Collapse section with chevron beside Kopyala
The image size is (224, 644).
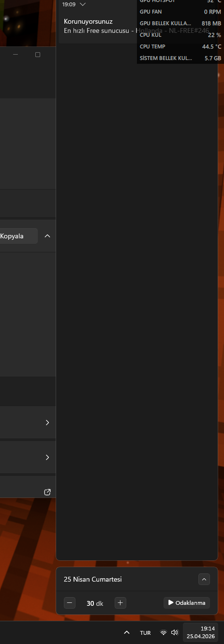coord(47,236)
